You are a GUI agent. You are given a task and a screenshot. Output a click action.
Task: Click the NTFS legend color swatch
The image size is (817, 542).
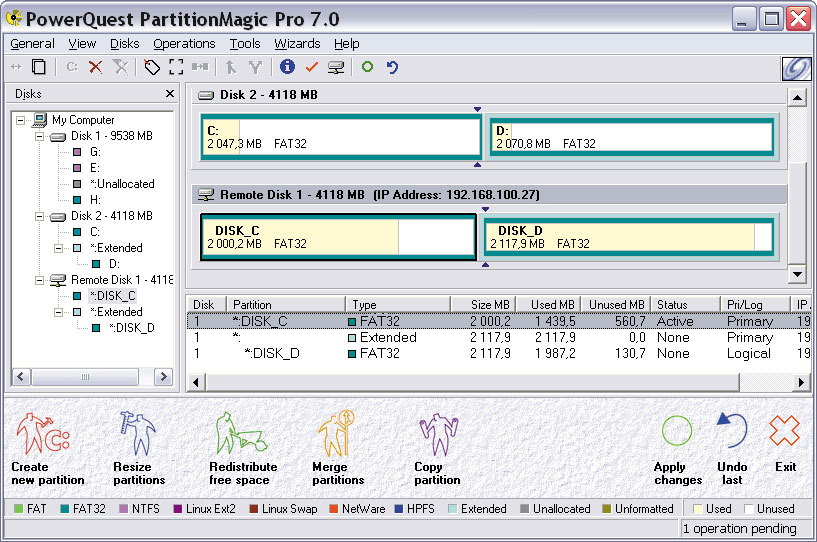123,509
